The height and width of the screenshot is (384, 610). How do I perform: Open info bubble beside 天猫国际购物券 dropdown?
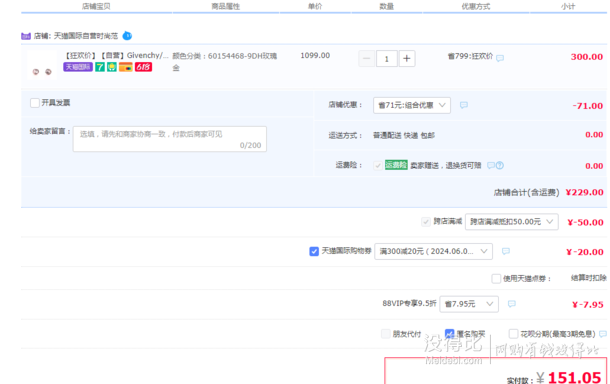point(506,251)
